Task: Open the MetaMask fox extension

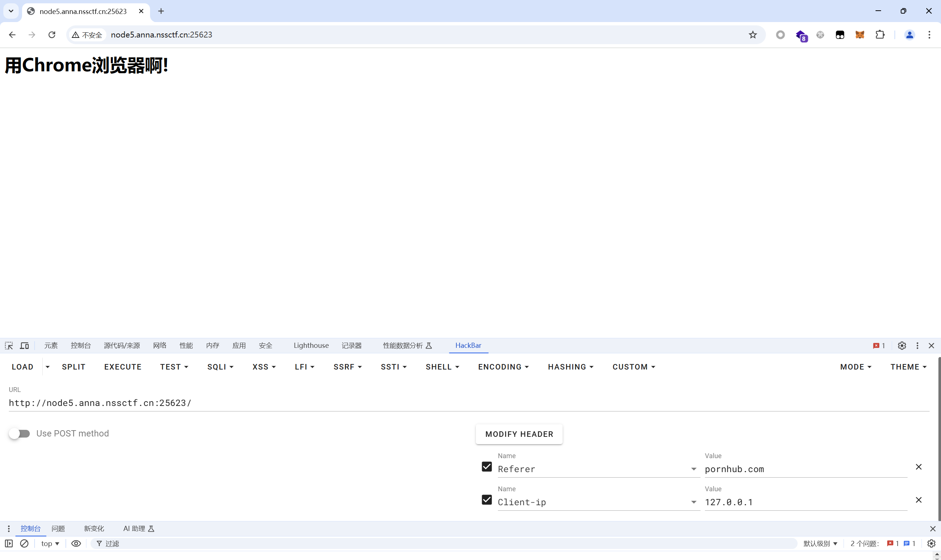Action: pos(860,35)
